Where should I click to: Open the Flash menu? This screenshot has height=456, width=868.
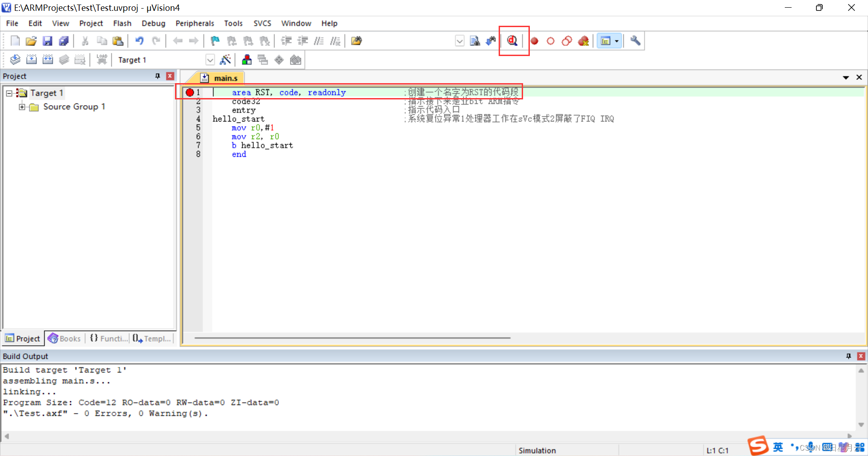point(122,24)
